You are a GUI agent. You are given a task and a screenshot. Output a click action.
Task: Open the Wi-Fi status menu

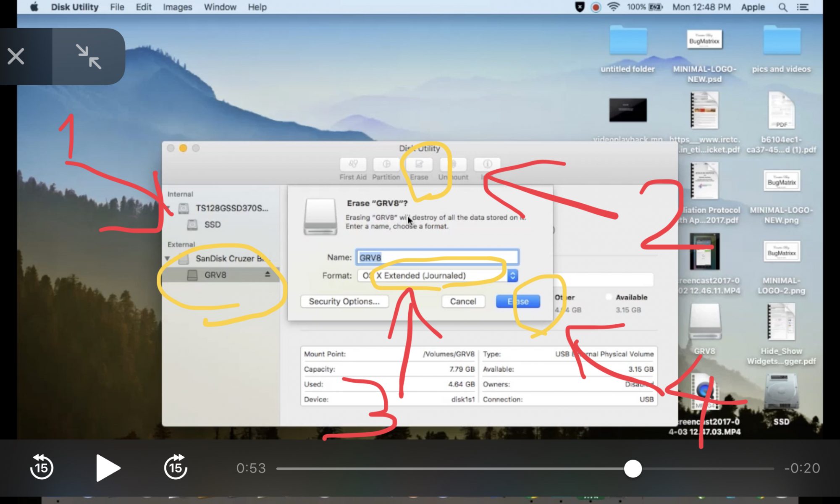point(614,7)
